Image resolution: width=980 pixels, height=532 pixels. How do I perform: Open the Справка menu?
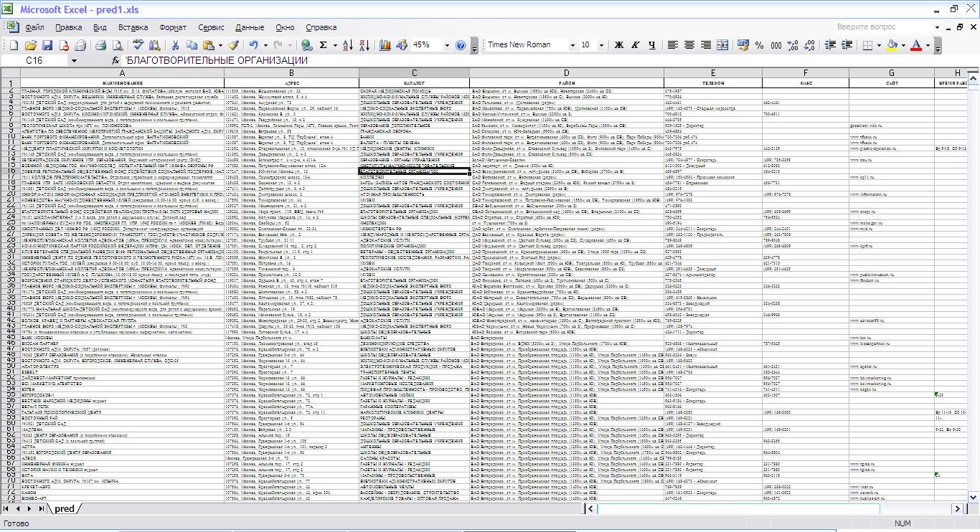tap(321, 27)
